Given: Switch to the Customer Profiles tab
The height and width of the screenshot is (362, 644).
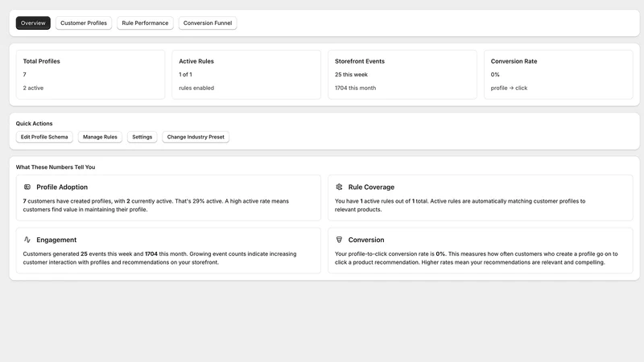Looking at the screenshot, I should point(84,23).
